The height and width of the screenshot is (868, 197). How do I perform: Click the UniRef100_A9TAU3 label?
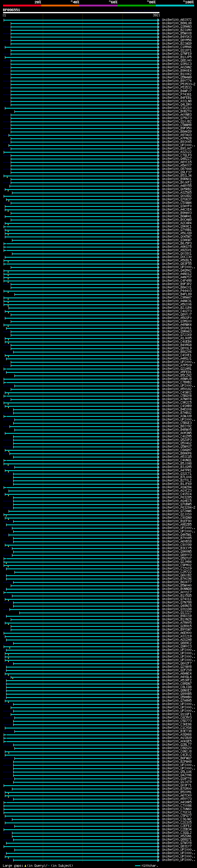point(177,135)
